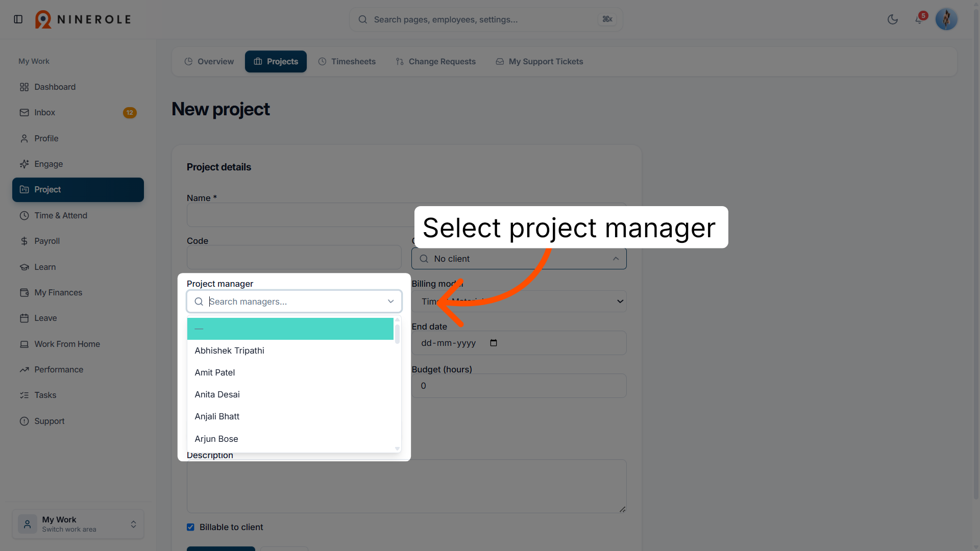Click the Tasks checklist icon
This screenshot has height=551, width=980.
(24, 395)
